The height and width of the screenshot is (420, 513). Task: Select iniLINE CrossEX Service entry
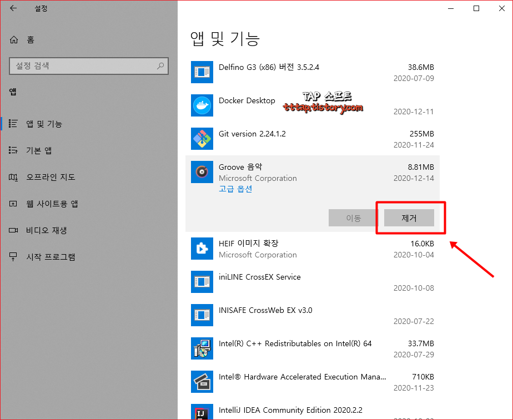pos(313,282)
